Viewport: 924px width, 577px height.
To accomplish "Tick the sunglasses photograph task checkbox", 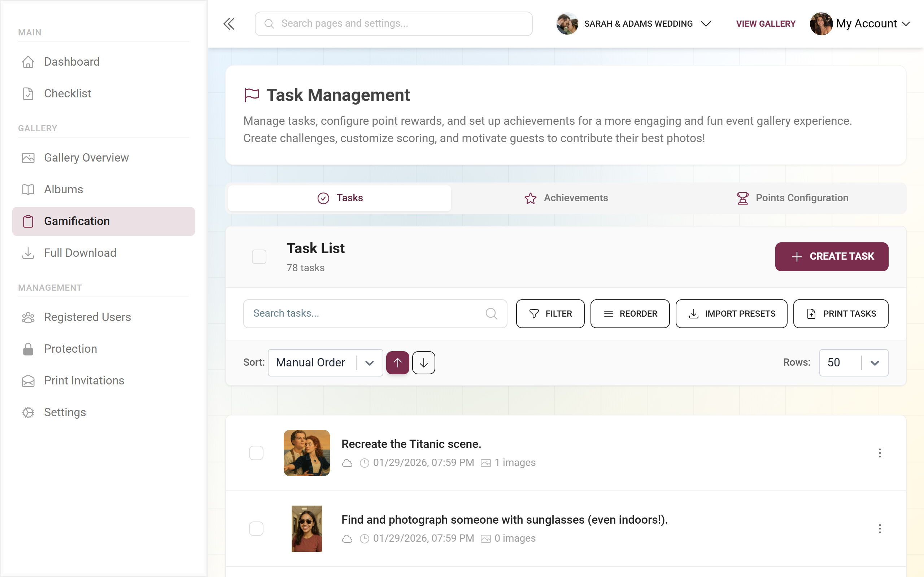I will 256,529.
